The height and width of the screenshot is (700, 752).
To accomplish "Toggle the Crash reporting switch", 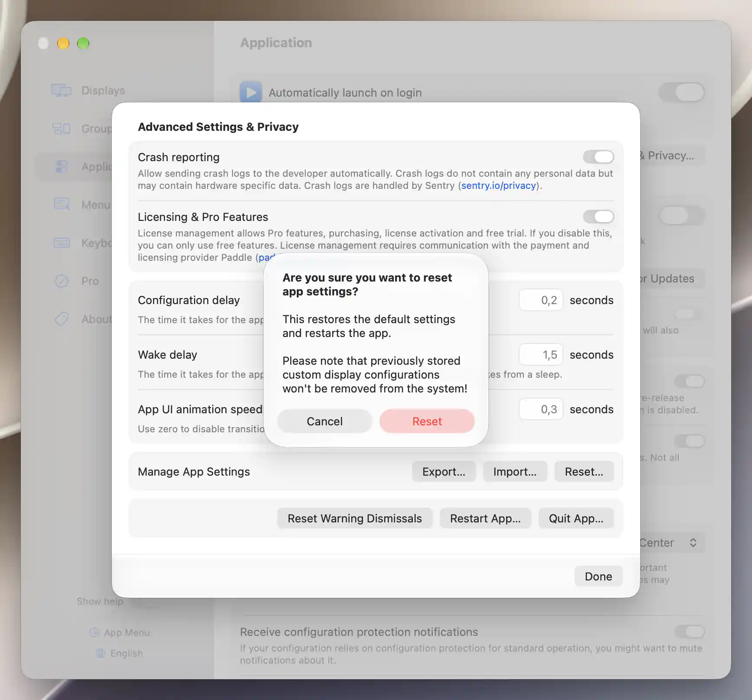I will tap(598, 157).
